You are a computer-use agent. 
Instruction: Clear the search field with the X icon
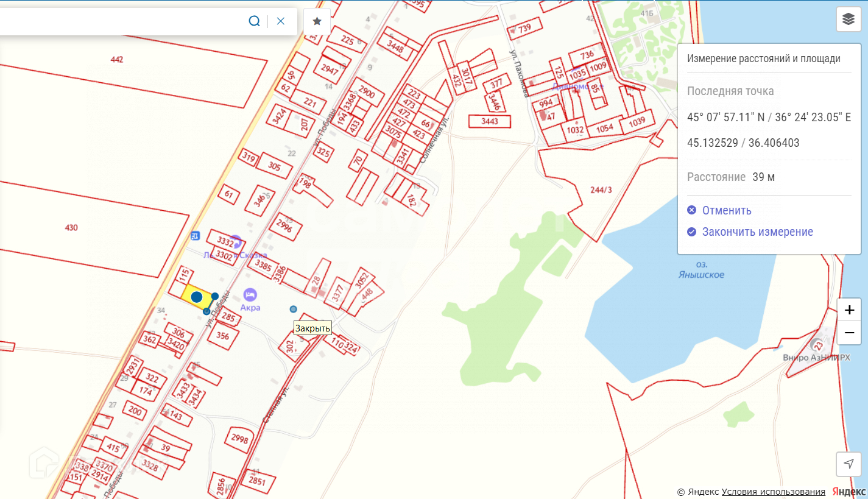[280, 21]
